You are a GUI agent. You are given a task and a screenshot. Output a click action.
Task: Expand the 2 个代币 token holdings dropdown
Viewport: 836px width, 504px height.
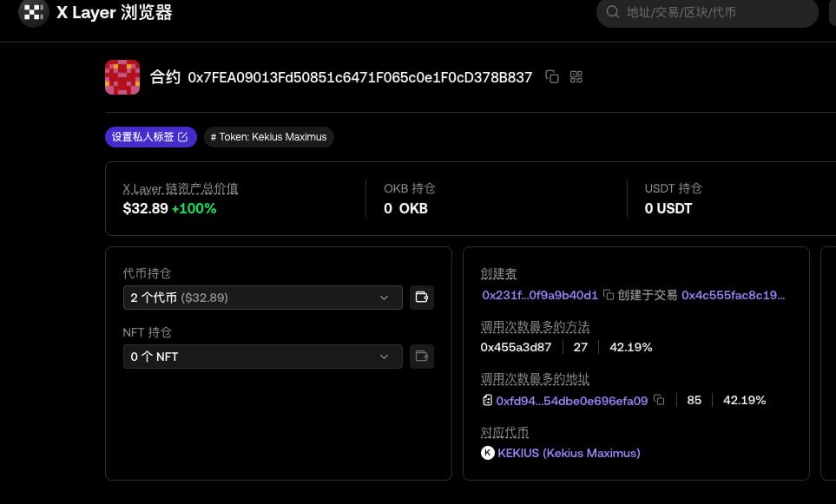263,298
